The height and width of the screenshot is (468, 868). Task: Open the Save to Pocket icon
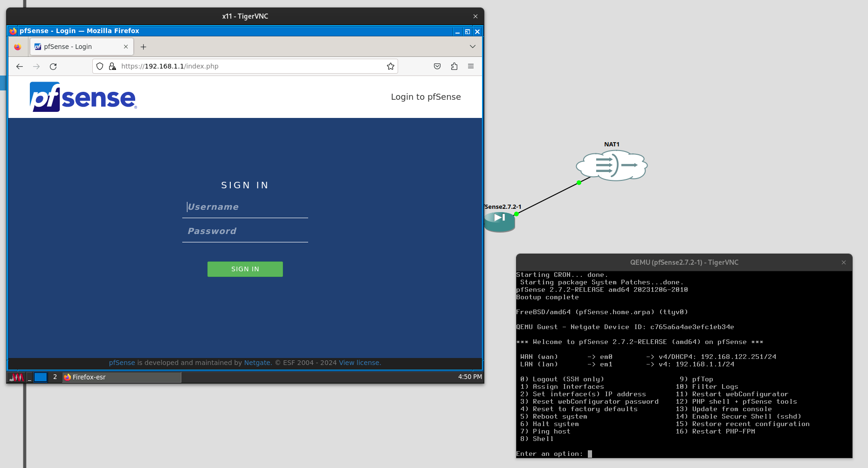(x=437, y=66)
